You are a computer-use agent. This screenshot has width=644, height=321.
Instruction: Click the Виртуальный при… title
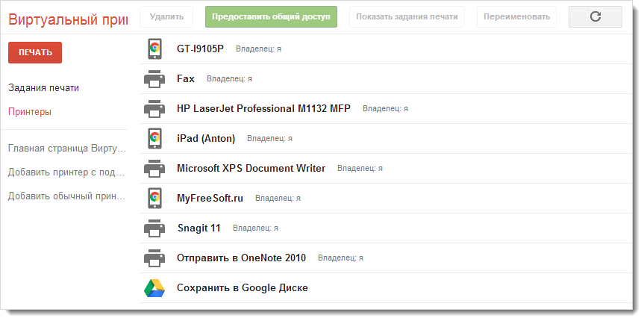(x=68, y=19)
